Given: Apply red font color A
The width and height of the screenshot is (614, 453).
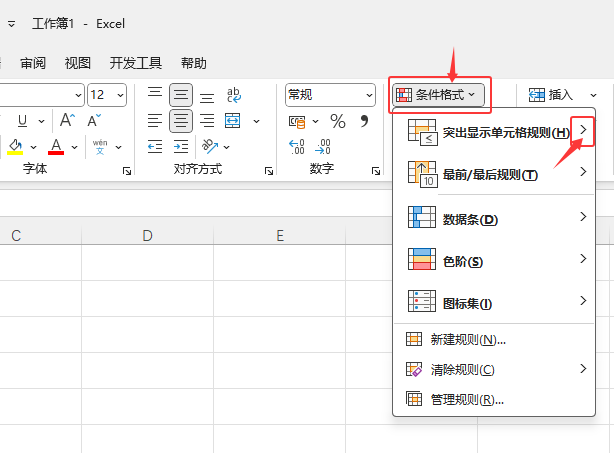Looking at the screenshot, I should [x=56, y=147].
